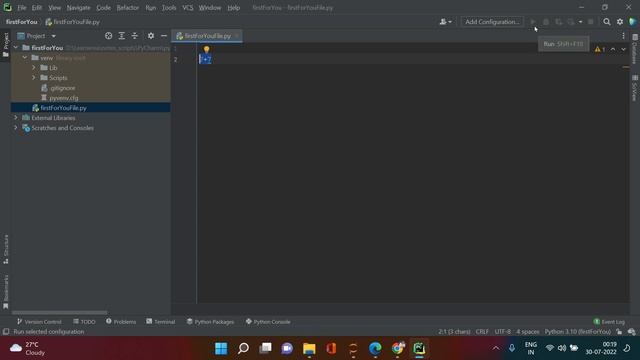Viewport: 640px width, 360px height.
Task: Expand the Lib folder
Action: [x=34, y=68]
